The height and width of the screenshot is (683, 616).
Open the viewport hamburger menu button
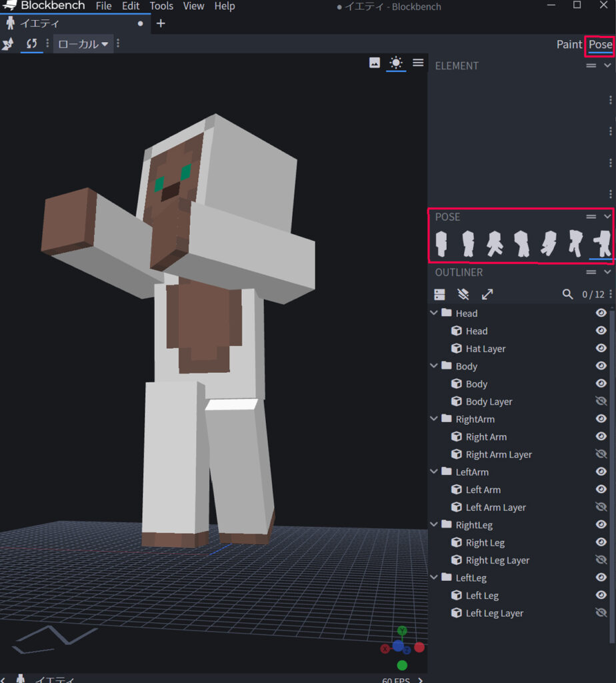point(418,62)
